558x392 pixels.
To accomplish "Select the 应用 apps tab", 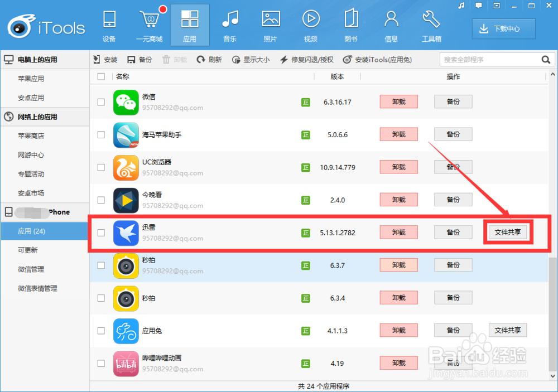I will click(x=190, y=25).
